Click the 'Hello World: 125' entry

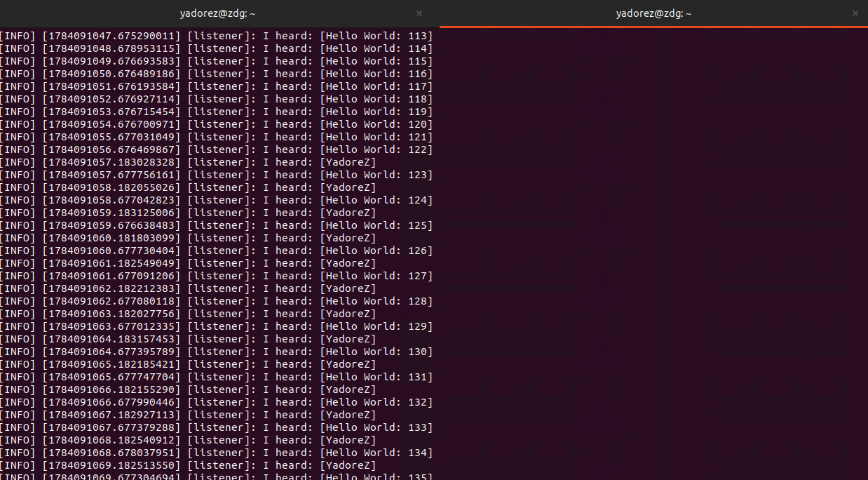217,225
